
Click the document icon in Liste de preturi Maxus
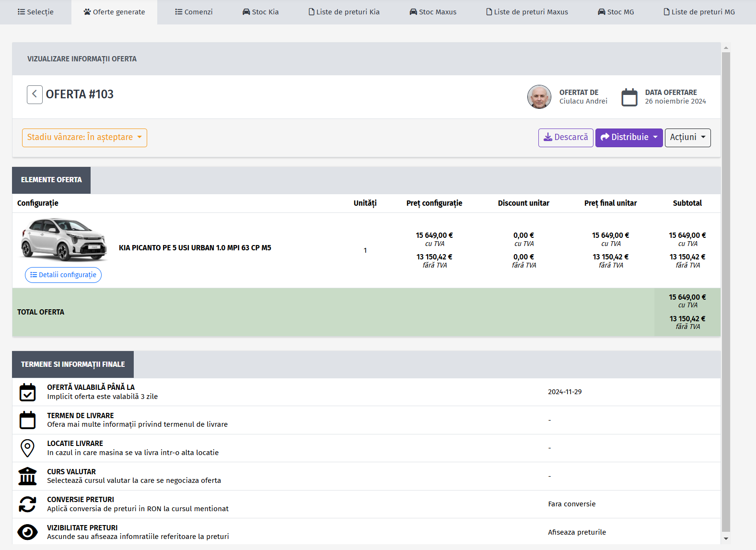coord(489,12)
